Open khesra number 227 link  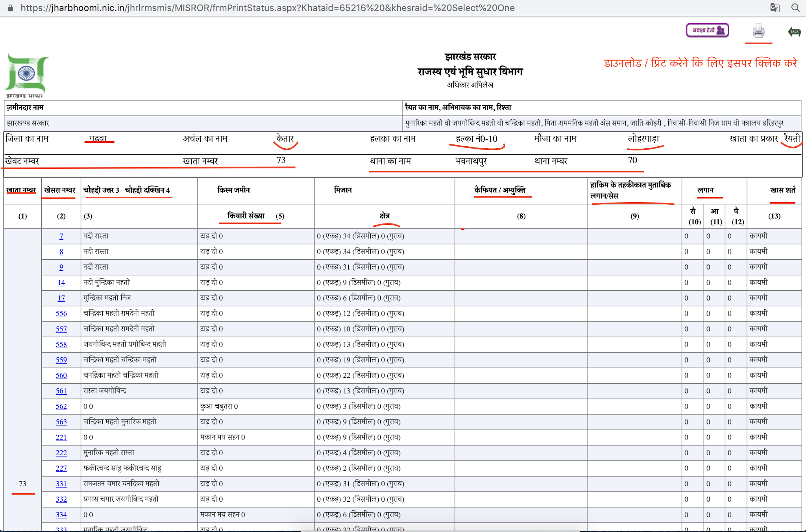pos(61,468)
